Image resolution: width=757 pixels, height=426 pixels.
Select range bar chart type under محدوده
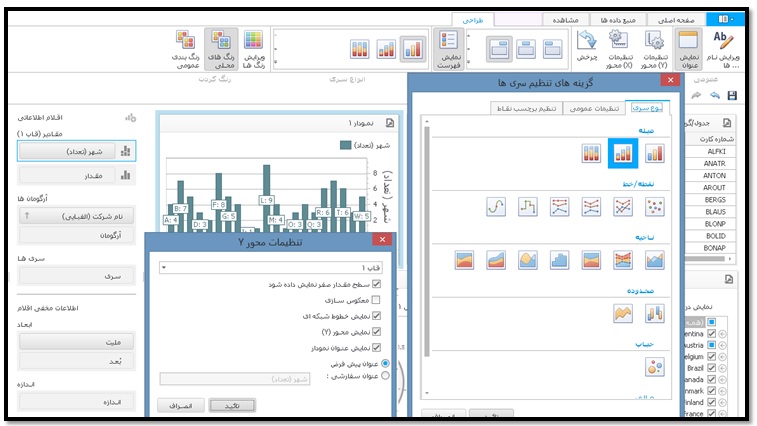coord(655,313)
